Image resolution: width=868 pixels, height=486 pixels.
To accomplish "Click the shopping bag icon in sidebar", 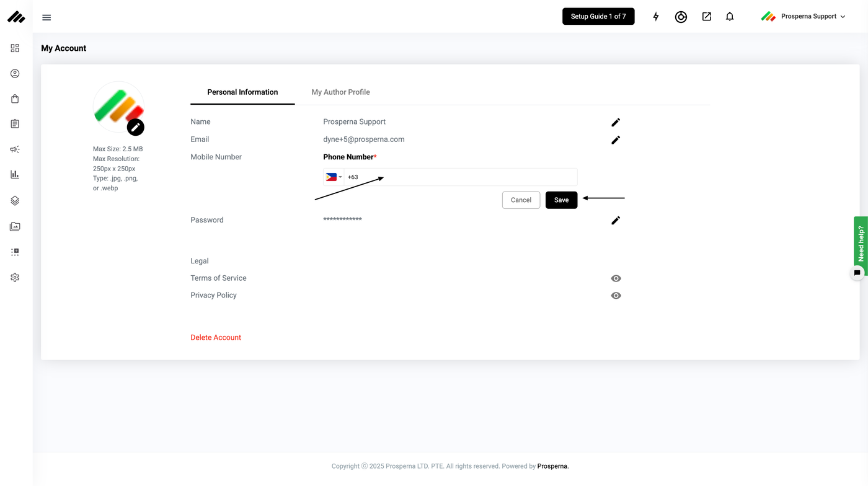I will (x=15, y=99).
